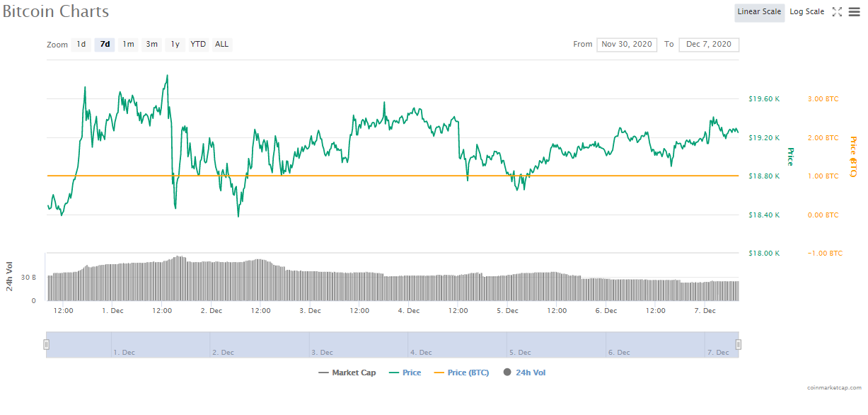Toggle 24h Vol series in legend

coord(524,373)
